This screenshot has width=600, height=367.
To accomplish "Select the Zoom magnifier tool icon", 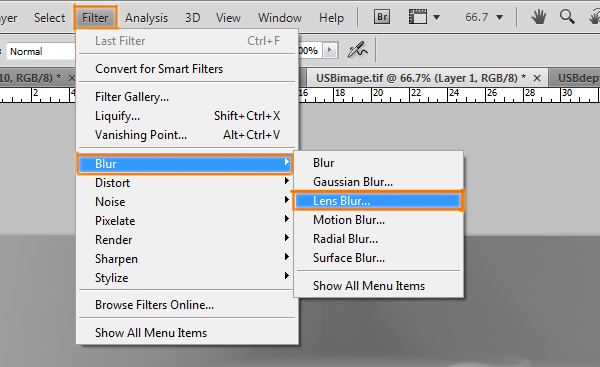I will pos(567,17).
